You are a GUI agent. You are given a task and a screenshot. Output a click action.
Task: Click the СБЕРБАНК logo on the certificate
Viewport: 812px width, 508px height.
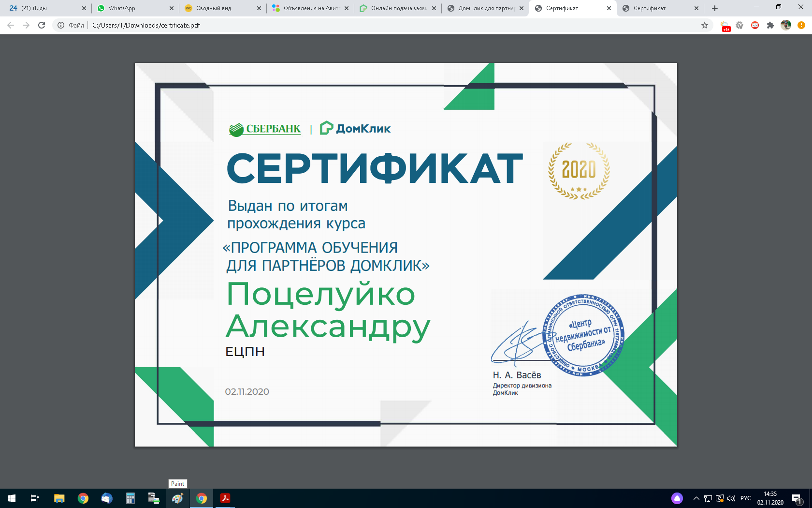265,129
